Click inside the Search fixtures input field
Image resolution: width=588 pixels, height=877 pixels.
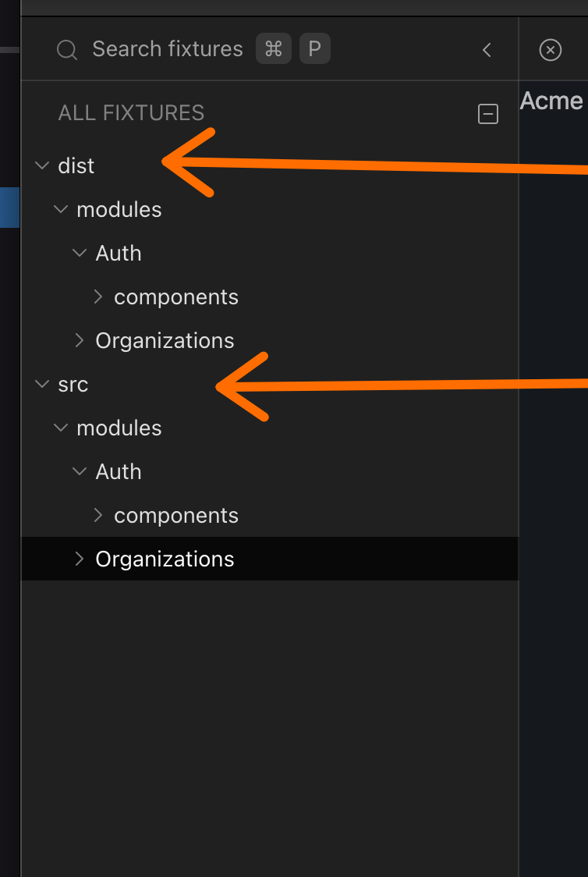pyautogui.click(x=168, y=48)
